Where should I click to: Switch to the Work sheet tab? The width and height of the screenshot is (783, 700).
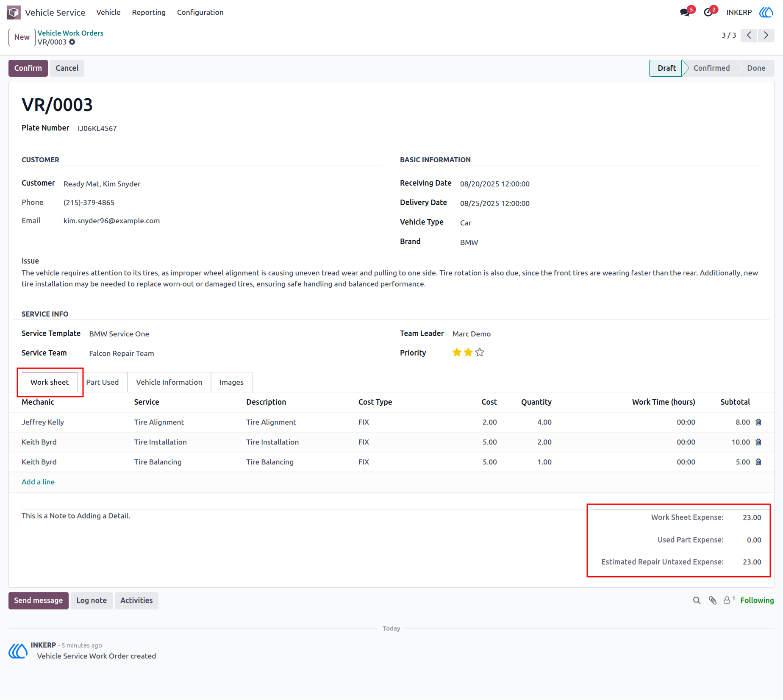click(x=50, y=382)
